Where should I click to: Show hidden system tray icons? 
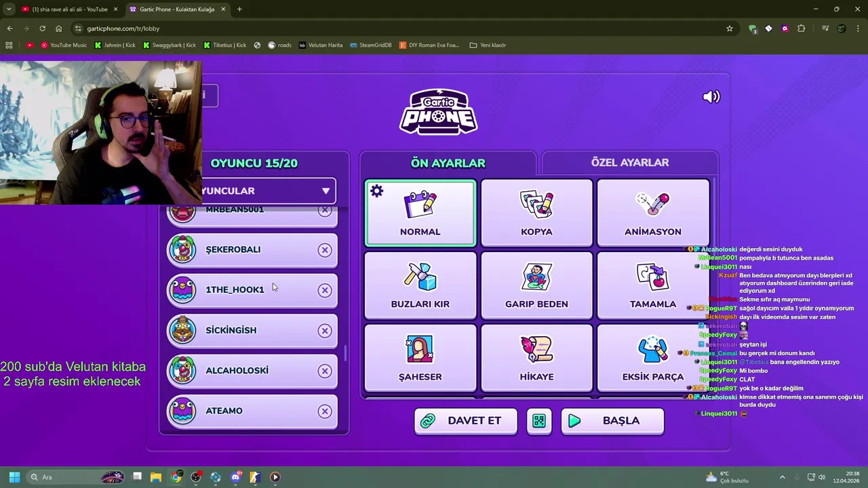point(782,477)
